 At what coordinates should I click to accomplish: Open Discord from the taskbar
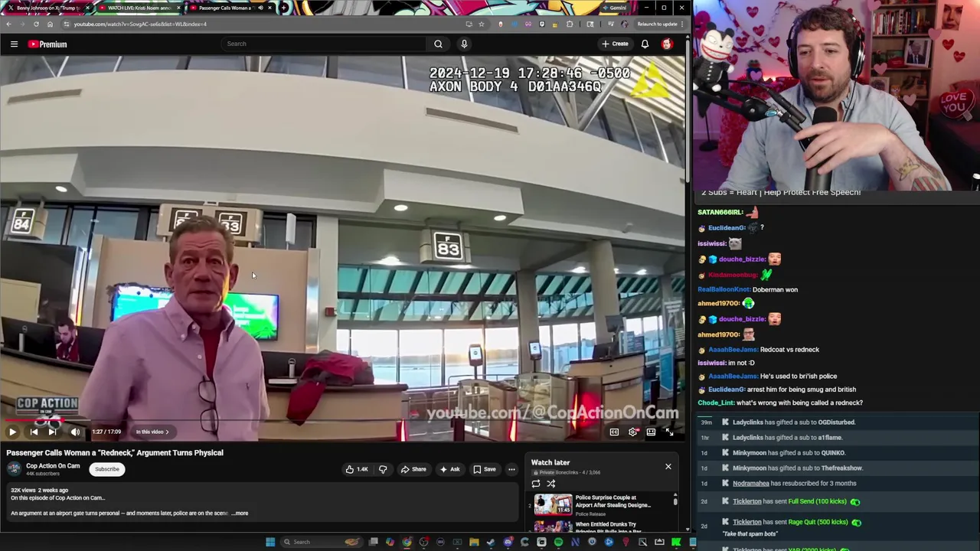pos(508,542)
